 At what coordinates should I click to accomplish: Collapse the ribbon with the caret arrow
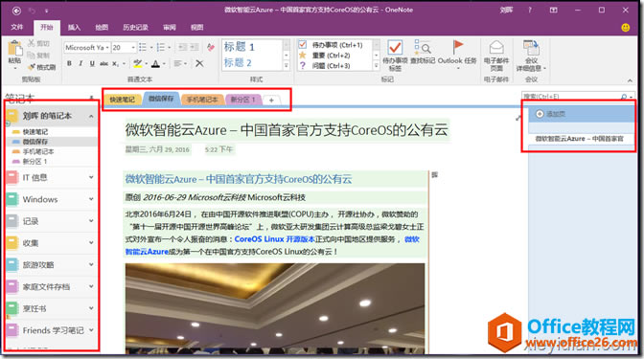pos(630,80)
